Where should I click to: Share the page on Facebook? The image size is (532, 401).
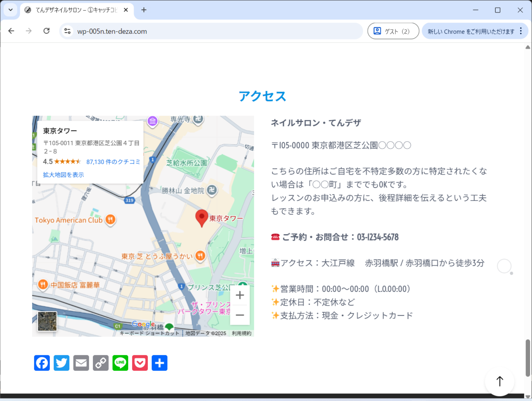42,363
